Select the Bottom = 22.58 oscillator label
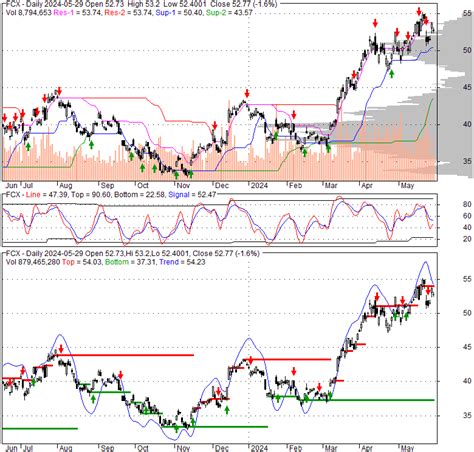This screenshot has height=452, width=474. click(139, 194)
